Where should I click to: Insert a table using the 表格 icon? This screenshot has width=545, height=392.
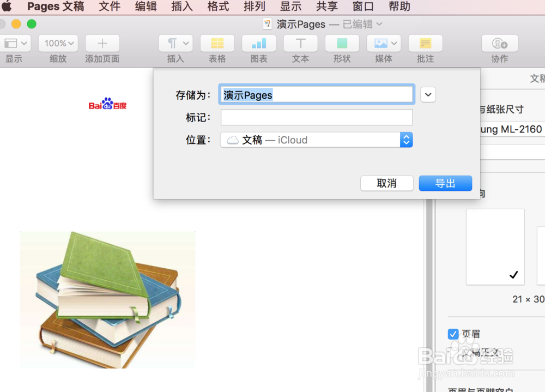point(217,43)
